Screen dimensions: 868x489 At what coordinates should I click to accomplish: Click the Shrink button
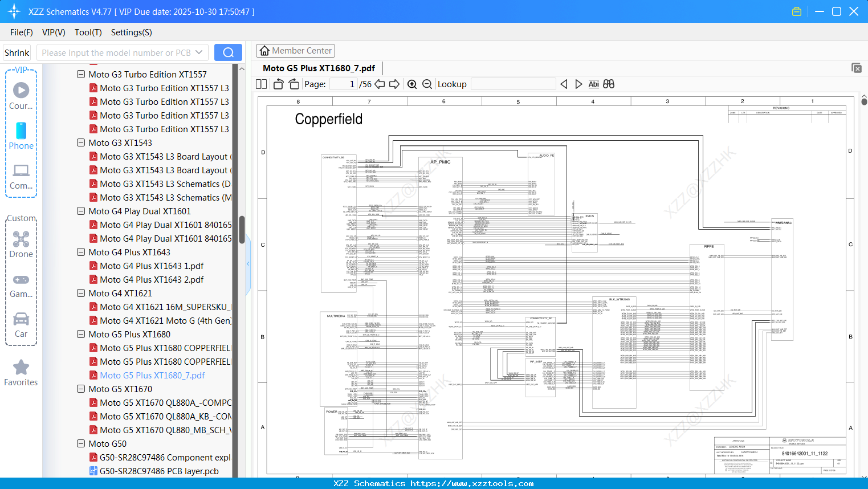tap(17, 52)
